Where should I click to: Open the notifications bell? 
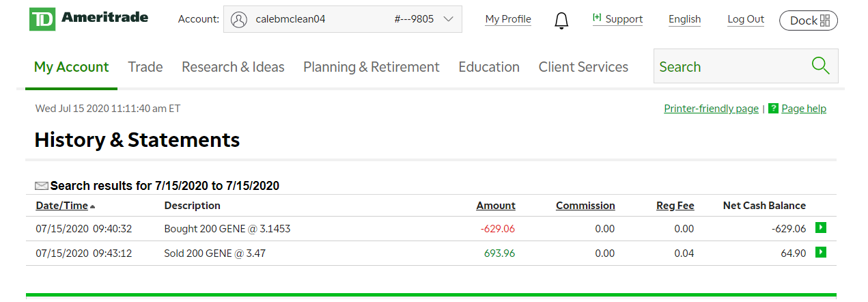coord(561,20)
